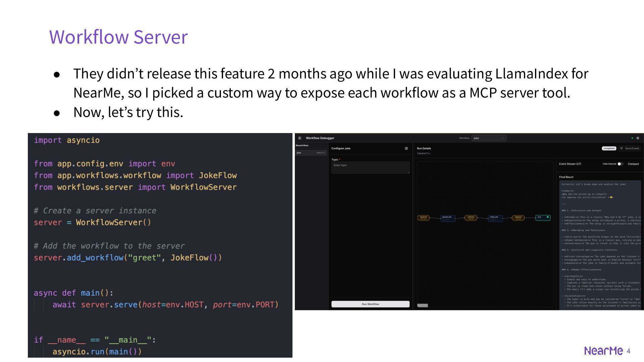Click the Send Event button
644x362 pixels.
(x=630, y=148)
